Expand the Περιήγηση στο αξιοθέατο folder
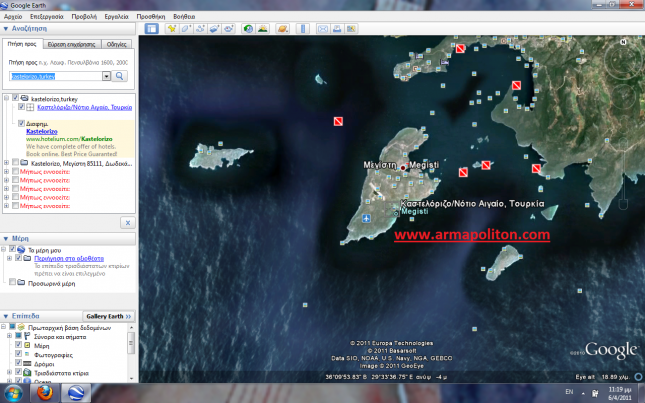This screenshot has height=403, width=645. [x=9, y=258]
